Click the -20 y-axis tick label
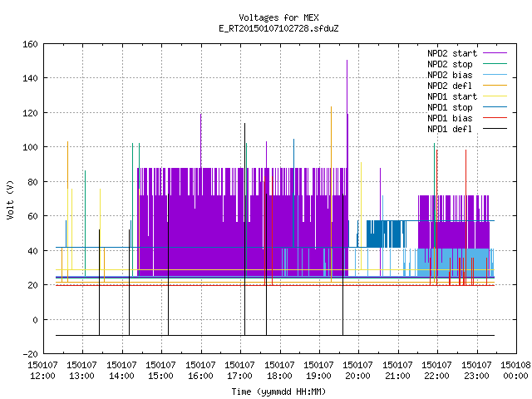 click(30, 354)
